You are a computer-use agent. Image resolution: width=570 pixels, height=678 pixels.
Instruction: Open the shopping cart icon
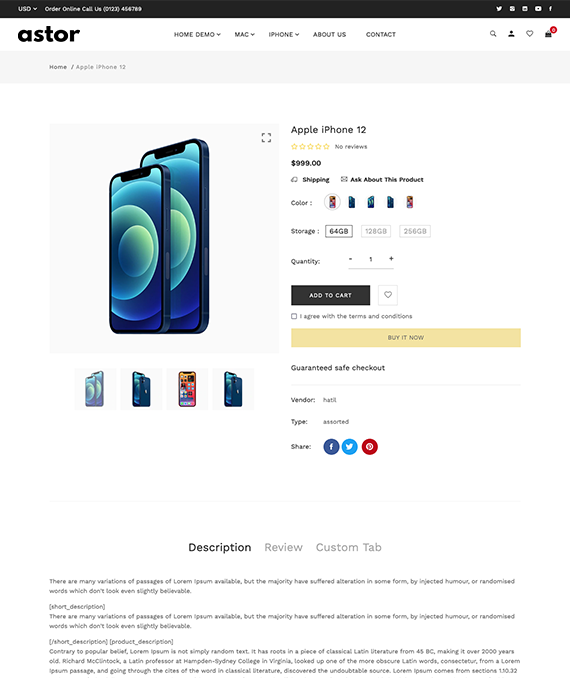pyautogui.click(x=548, y=34)
